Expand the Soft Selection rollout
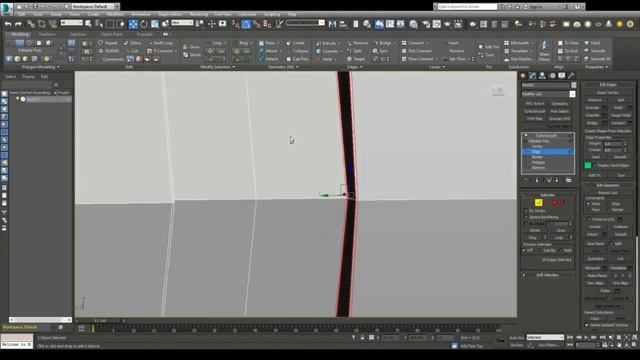 (547, 275)
